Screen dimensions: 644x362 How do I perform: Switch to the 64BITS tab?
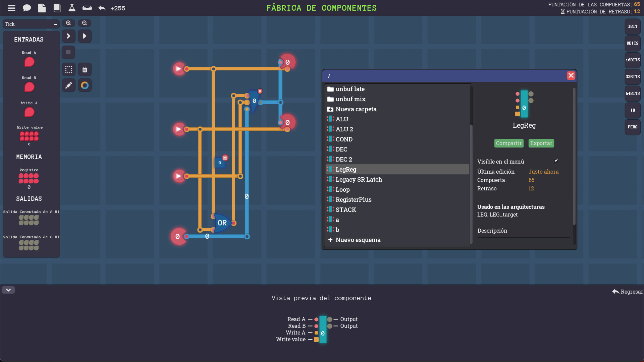tap(632, 94)
